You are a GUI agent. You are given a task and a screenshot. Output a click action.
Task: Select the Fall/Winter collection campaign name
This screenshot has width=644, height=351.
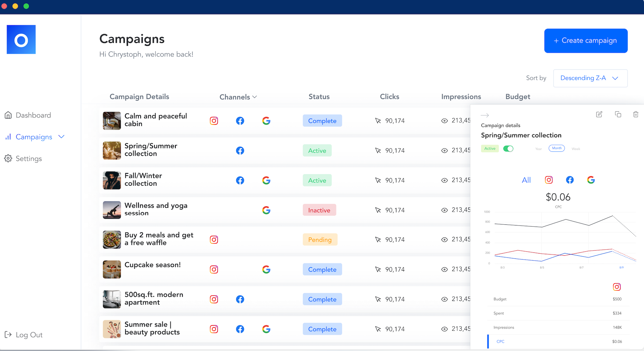point(143,179)
